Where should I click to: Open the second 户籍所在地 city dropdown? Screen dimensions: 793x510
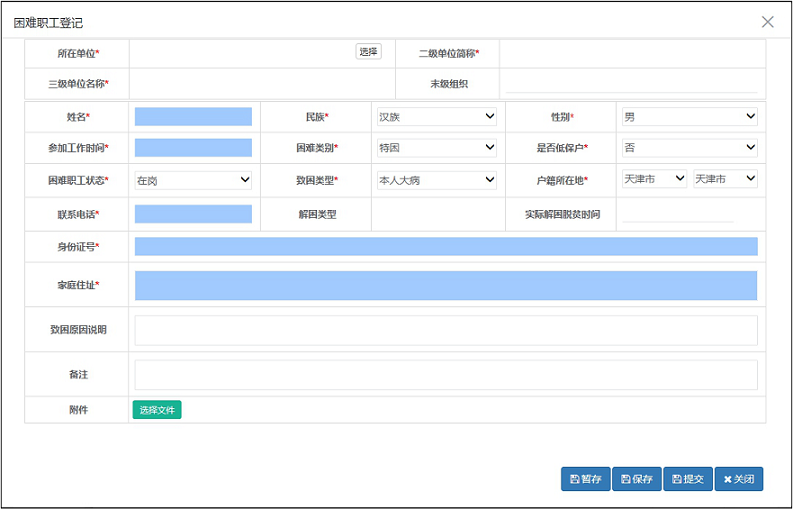[x=725, y=179]
